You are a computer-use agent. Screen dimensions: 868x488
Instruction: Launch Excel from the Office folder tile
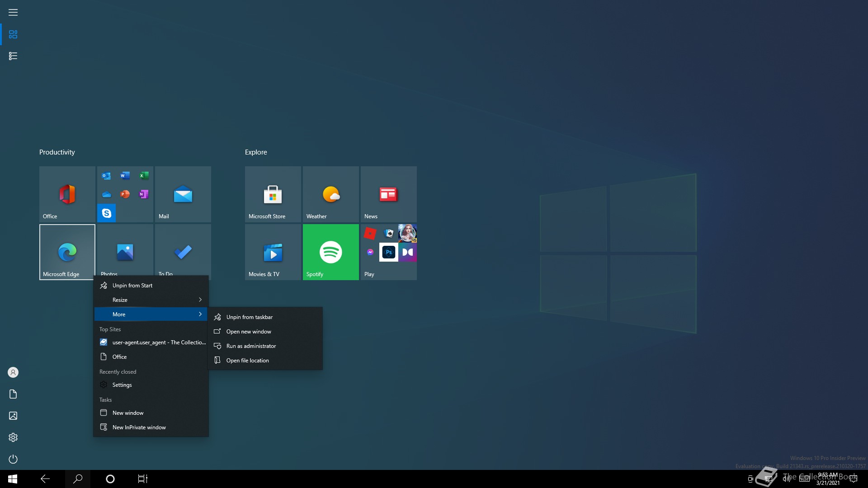coord(144,175)
